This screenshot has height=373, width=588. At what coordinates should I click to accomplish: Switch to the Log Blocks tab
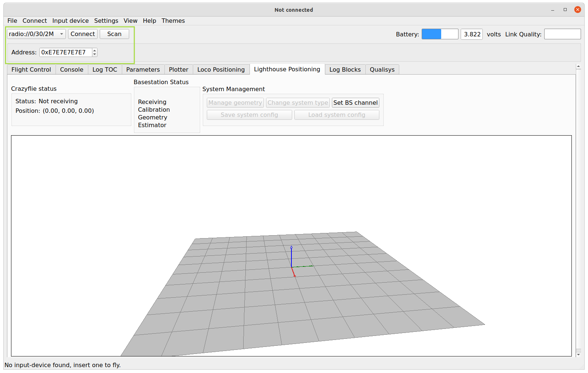345,69
